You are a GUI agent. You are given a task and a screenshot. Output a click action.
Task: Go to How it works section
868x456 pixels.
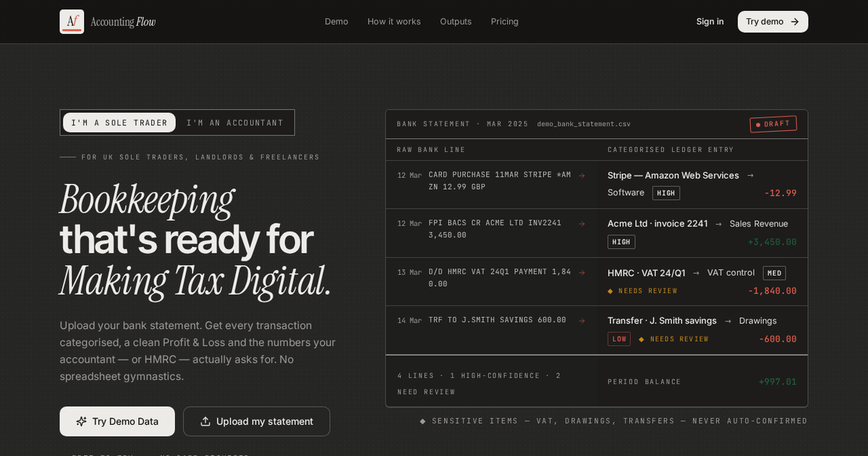[394, 22]
